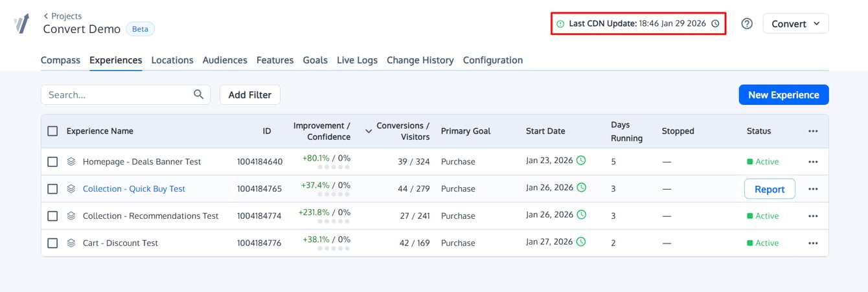Image resolution: width=868 pixels, height=292 pixels.
Task: Open more options for Collection - Quick Buy Test
Action: pyautogui.click(x=813, y=189)
